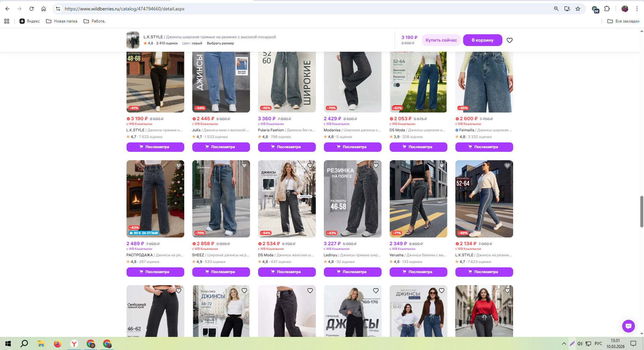Open Windows taskbar search

(24, 344)
